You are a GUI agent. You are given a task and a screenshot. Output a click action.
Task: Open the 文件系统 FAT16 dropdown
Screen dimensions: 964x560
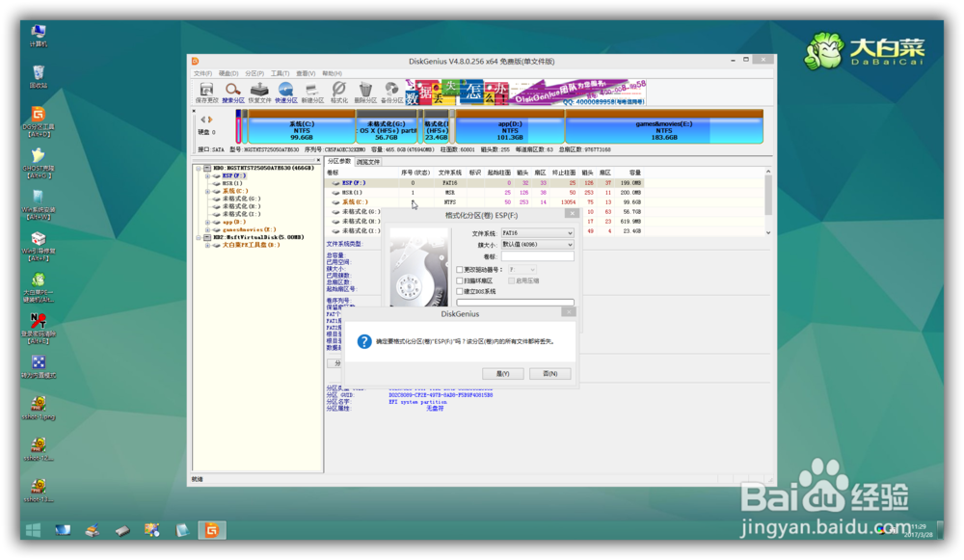tap(537, 233)
